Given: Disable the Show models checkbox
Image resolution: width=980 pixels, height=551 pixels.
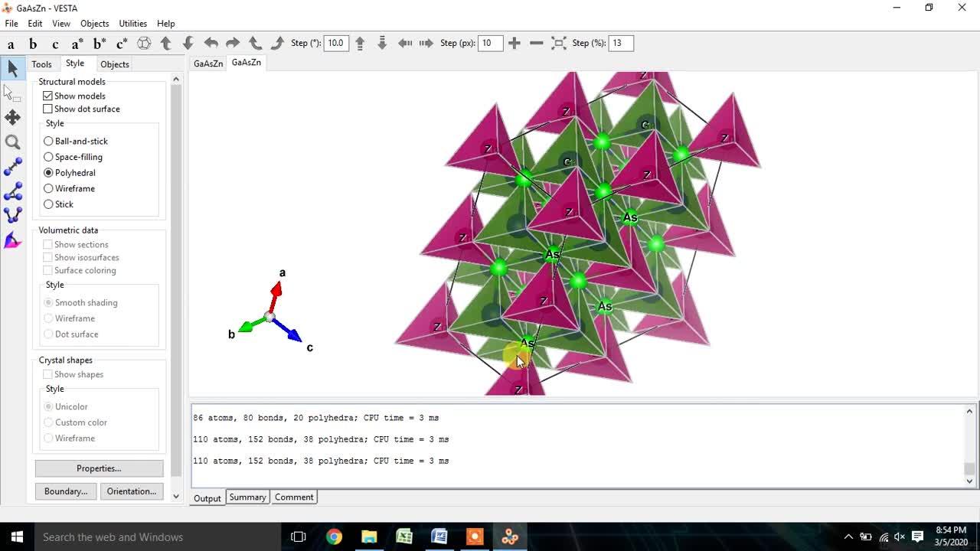Looking at the screenshot, I should click(x=48, y=96).
